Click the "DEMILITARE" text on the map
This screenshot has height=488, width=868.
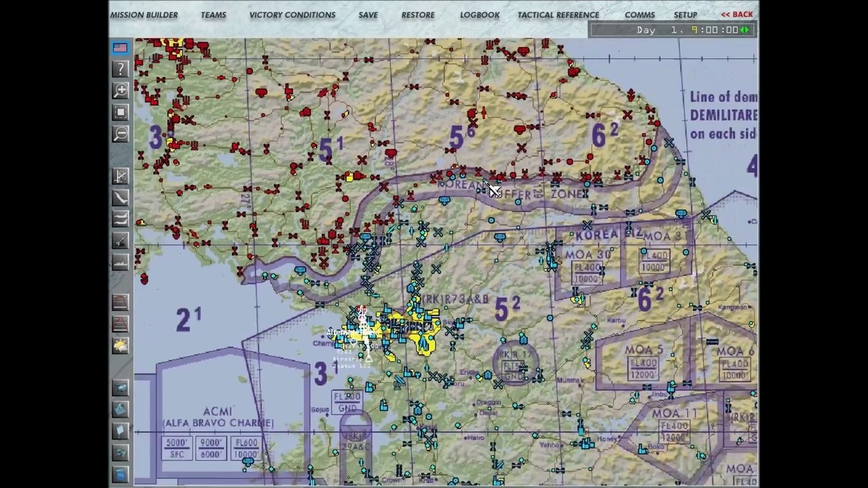[723, 115]
